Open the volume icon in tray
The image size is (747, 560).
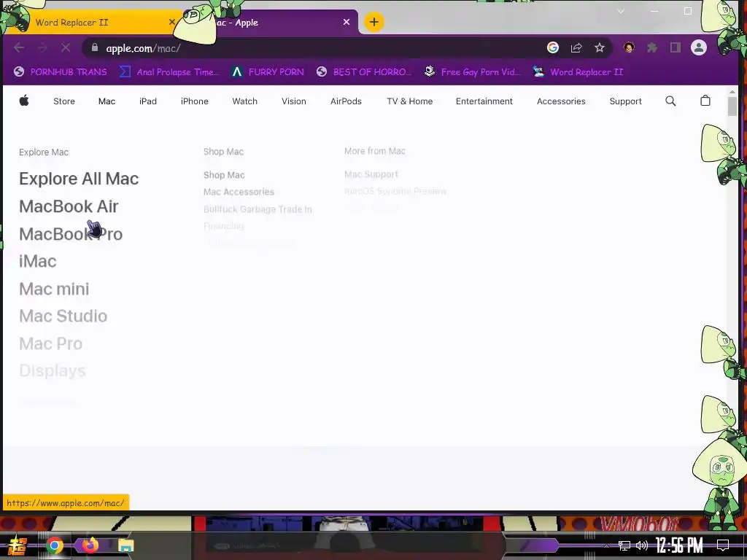pos(642,545)
